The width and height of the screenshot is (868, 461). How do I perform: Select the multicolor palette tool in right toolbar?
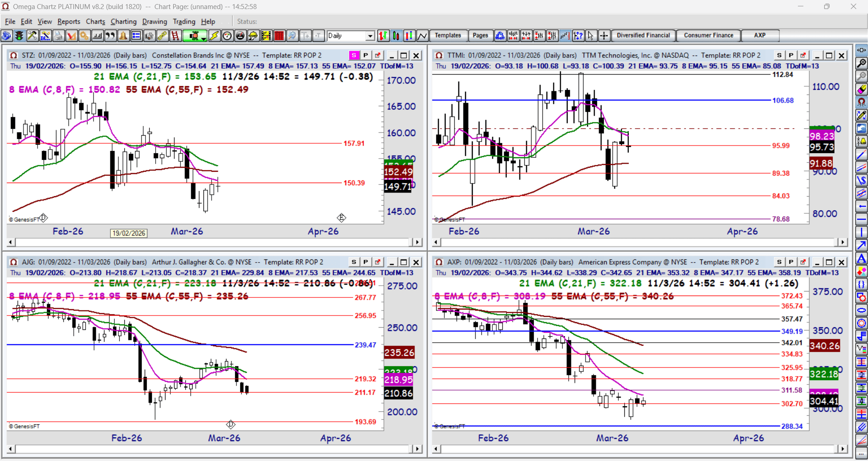click(862, 272)
